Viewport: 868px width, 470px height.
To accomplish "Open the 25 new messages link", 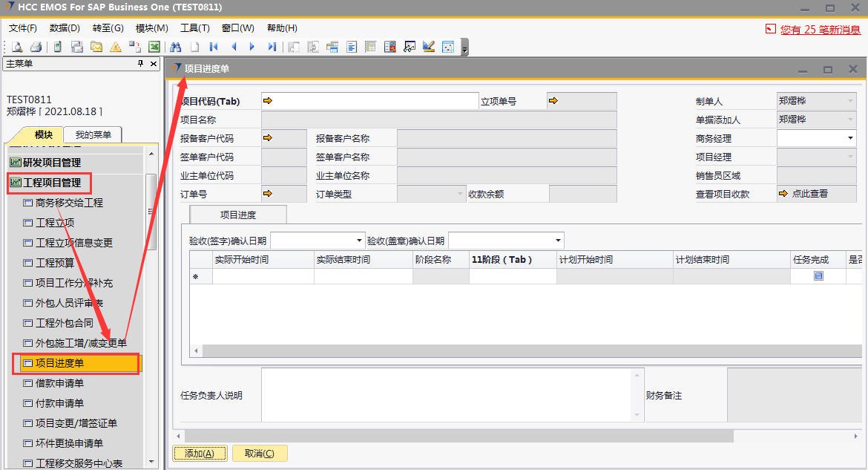I will [x=820, y=30].
